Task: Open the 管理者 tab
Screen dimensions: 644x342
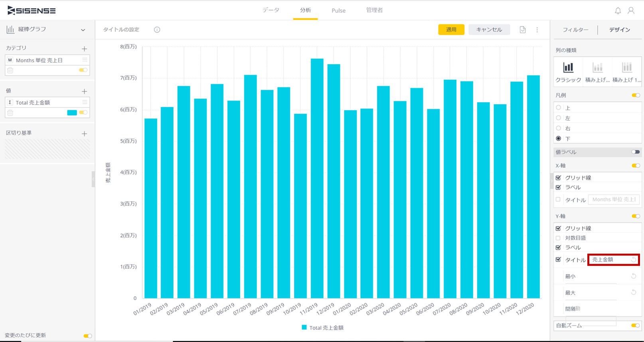Action: tap(374, 10)
